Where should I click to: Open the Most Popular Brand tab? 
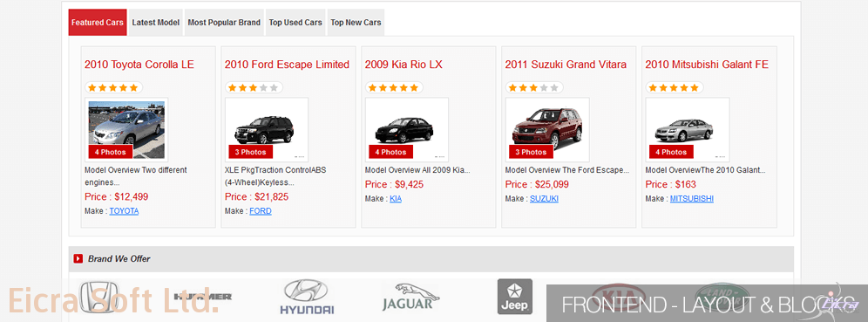224,23
